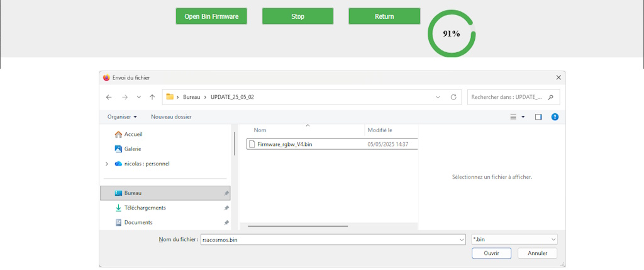Image resolution: width=644 pixels, height=270 pixels.
Task: Click the Annuler button
Action: [537, 253]
